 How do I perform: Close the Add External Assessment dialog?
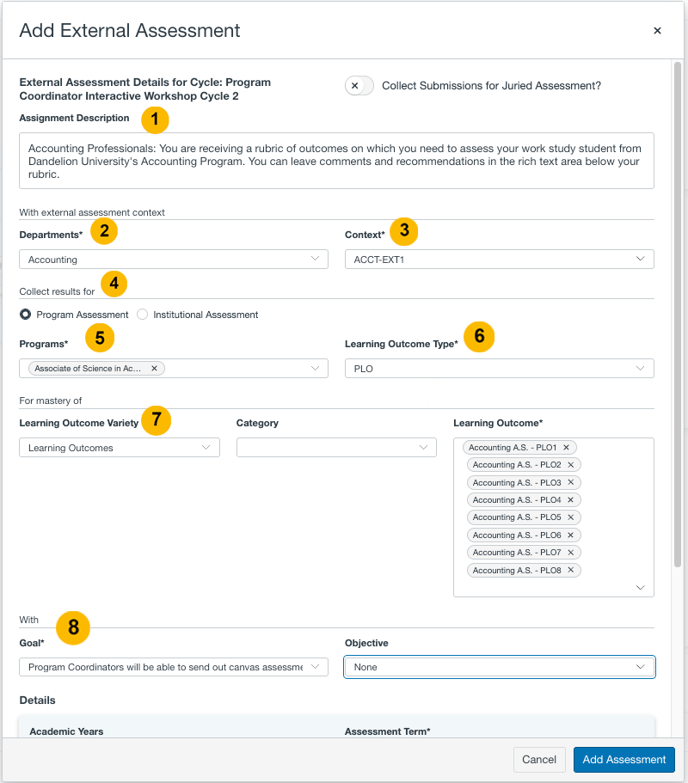pyautogui.click(x=657, y=31)
